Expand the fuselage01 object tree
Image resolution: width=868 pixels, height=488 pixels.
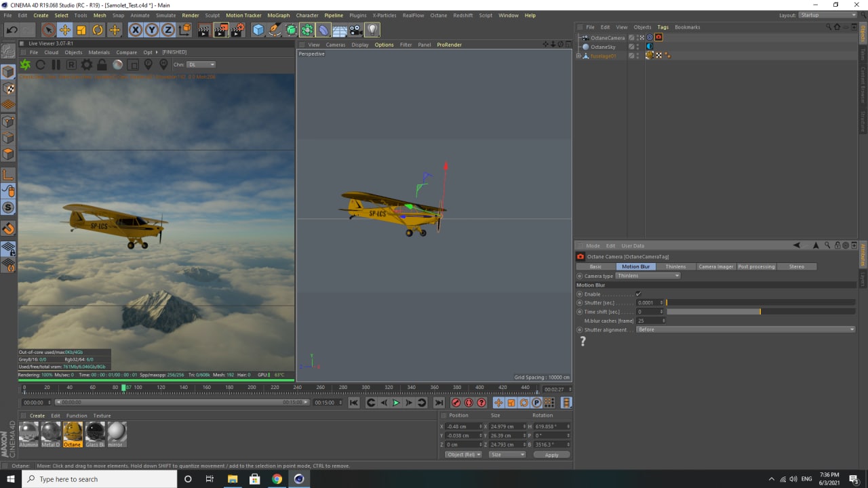578,56
